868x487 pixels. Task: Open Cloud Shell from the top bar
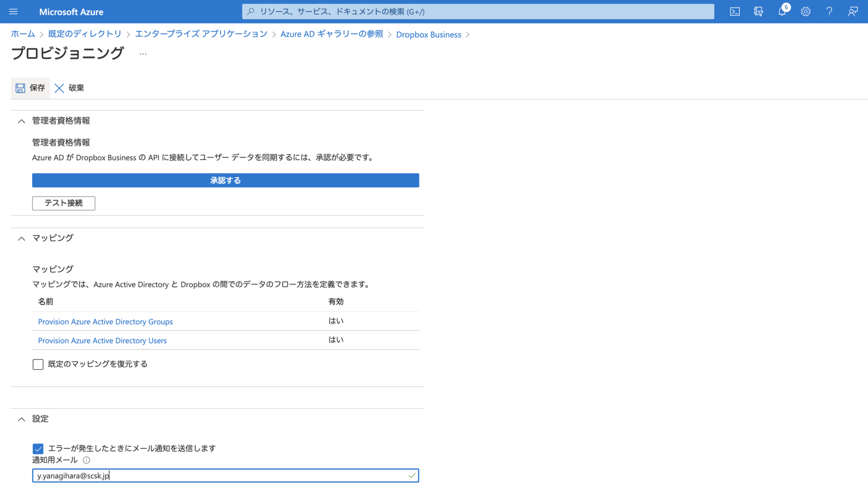pyautogui.click(x=735, y=12)
